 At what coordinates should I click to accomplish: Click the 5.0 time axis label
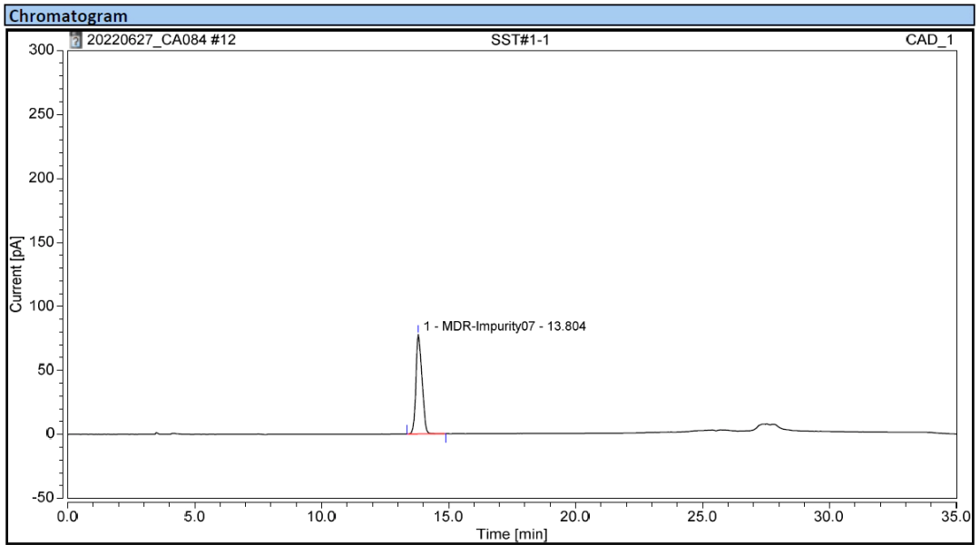pyautogui.click(x=194, y=517)
